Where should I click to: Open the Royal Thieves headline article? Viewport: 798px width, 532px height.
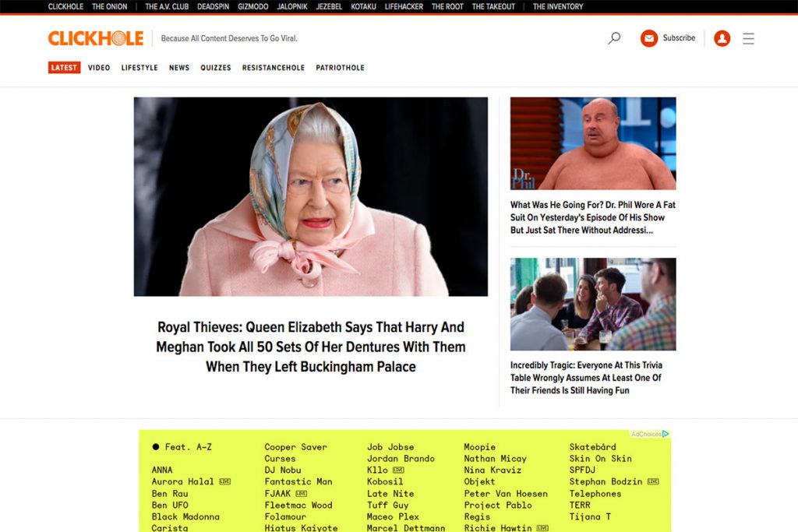tap(310, 347)
